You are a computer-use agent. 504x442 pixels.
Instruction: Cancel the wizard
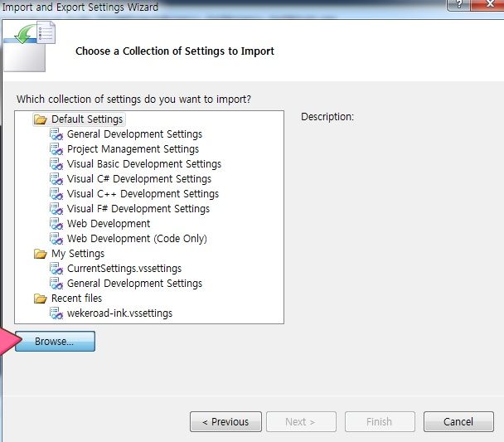458,422
